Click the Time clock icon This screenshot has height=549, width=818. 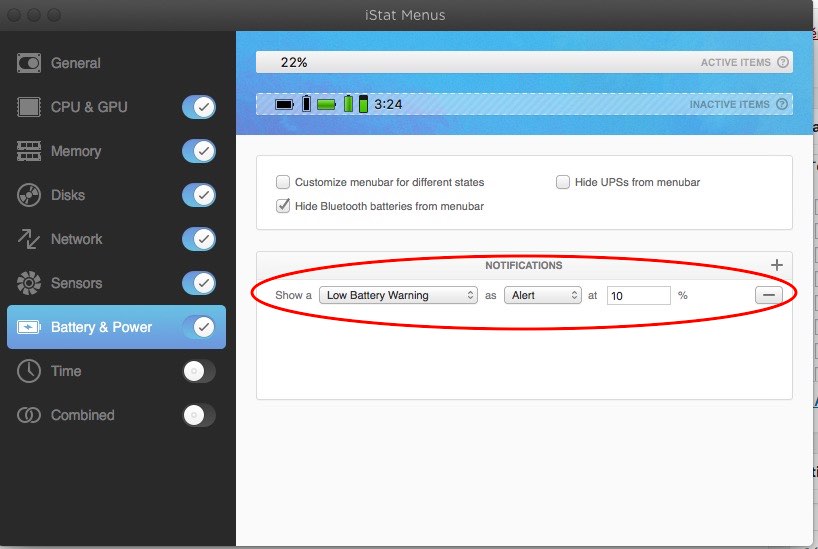pyautogui.click(x=29, y=371)
